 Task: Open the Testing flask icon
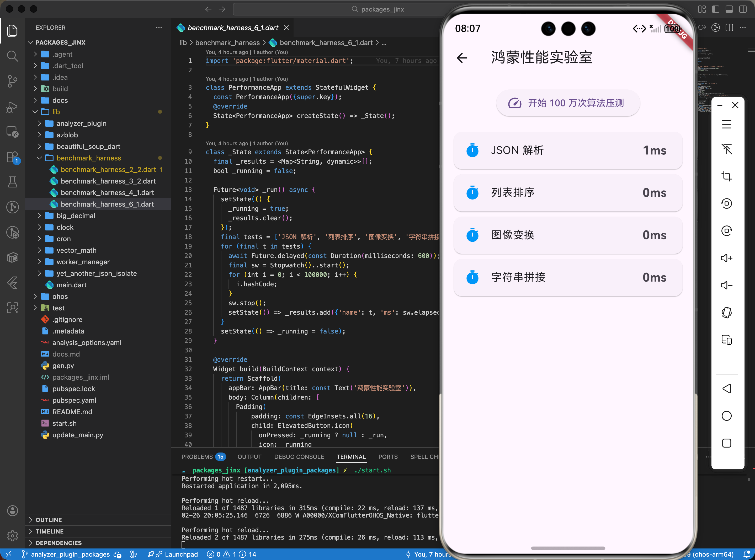pyautogui.click(x=13, y=182)
